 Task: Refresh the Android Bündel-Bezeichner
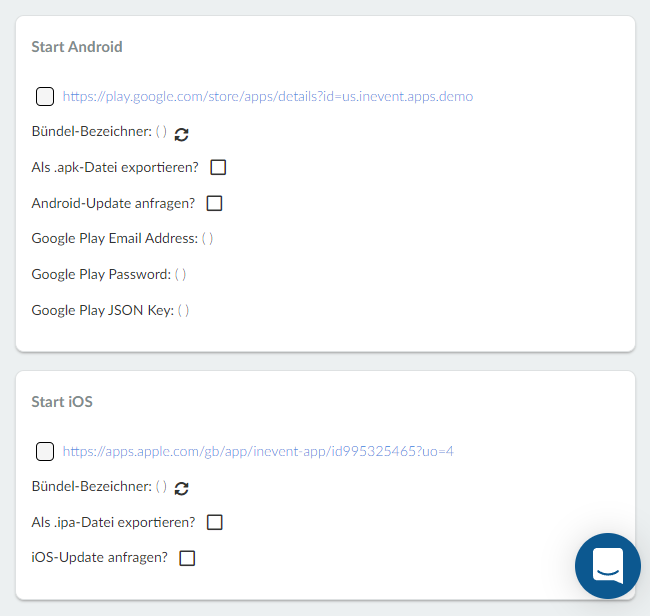pyautogui.click(x=181, y=134)
